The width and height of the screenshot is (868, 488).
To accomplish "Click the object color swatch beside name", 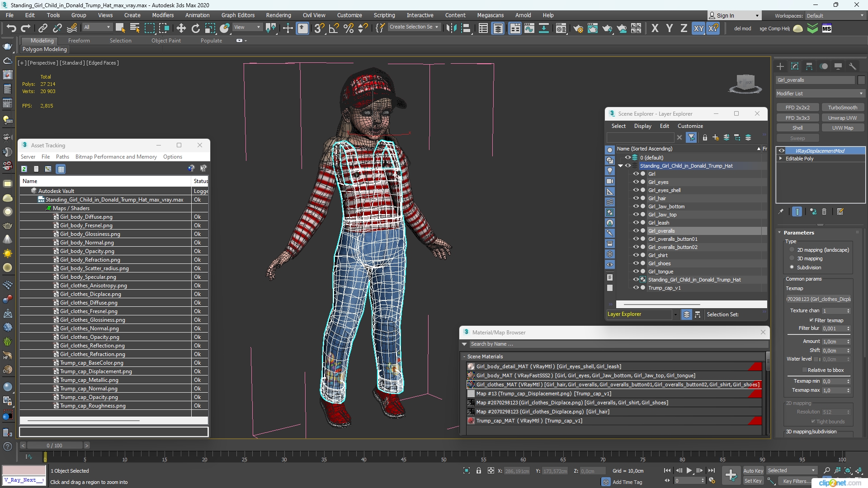I will (x=861, y=80).
